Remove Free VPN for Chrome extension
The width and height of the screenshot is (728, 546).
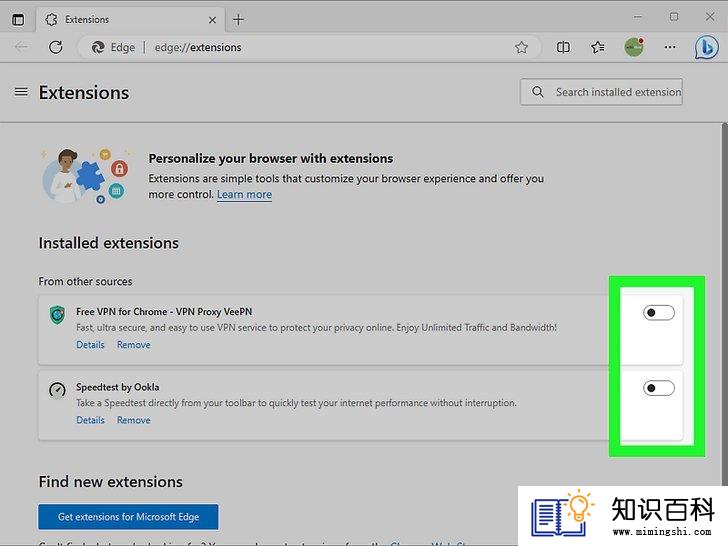[134, 345]
